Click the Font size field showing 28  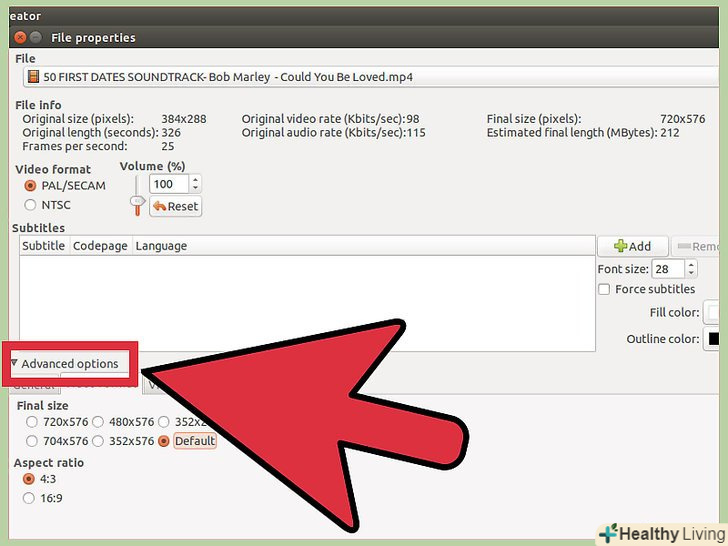pos(668,269)
